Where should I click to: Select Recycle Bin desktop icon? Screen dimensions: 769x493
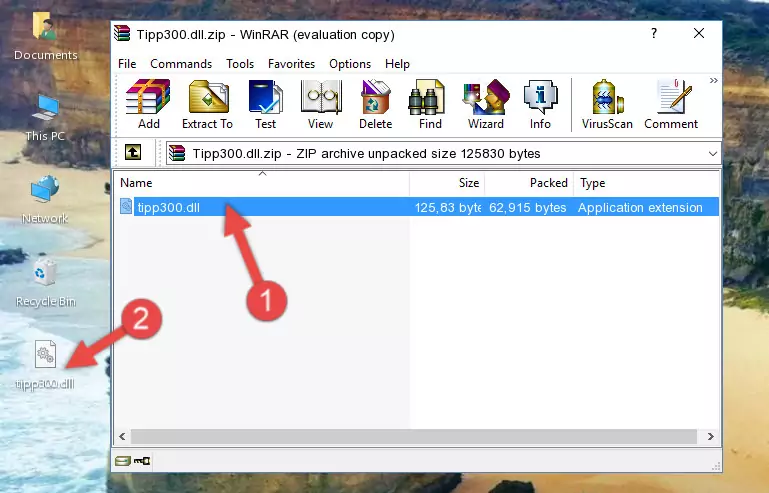coord(45,283)
